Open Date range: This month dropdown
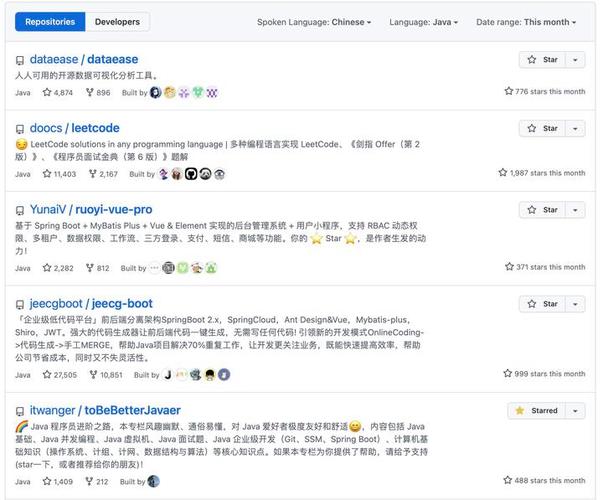Image resolution: width=603 pixels, height=500 pixels. 526,22
